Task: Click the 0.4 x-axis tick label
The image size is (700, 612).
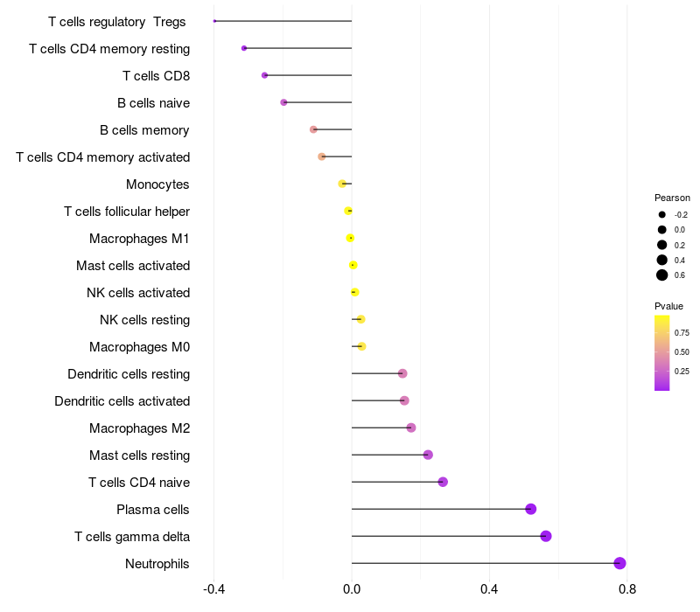Action: point(489,589)
